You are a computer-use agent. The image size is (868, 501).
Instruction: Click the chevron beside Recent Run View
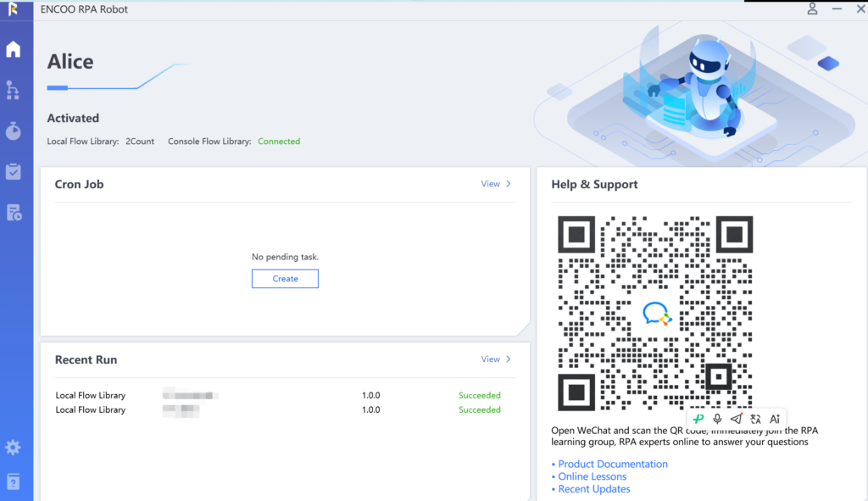click(509, 359)
